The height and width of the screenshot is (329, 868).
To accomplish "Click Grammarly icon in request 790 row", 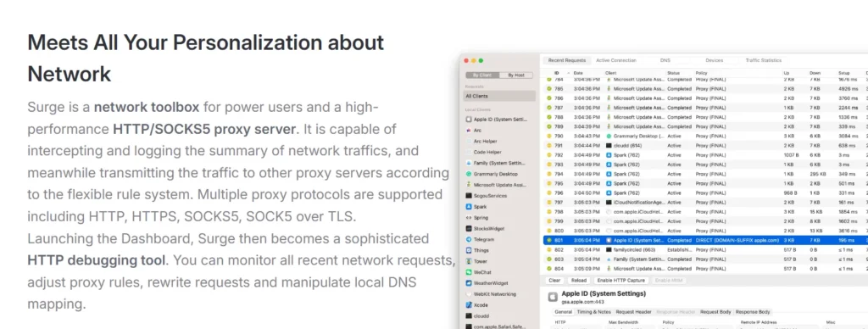I will tap(609, 136).
